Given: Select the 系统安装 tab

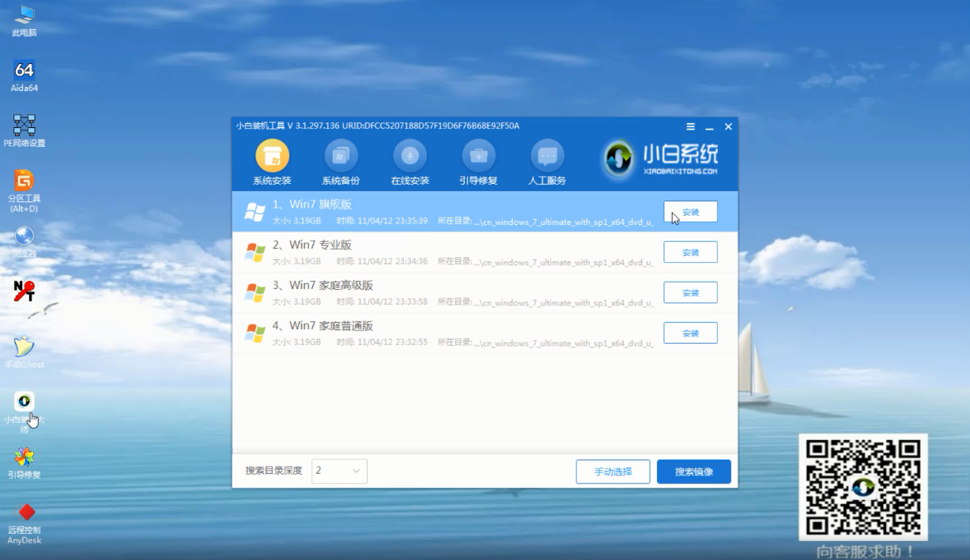Looking at the screenshot, I should click(x=272, y=163).
